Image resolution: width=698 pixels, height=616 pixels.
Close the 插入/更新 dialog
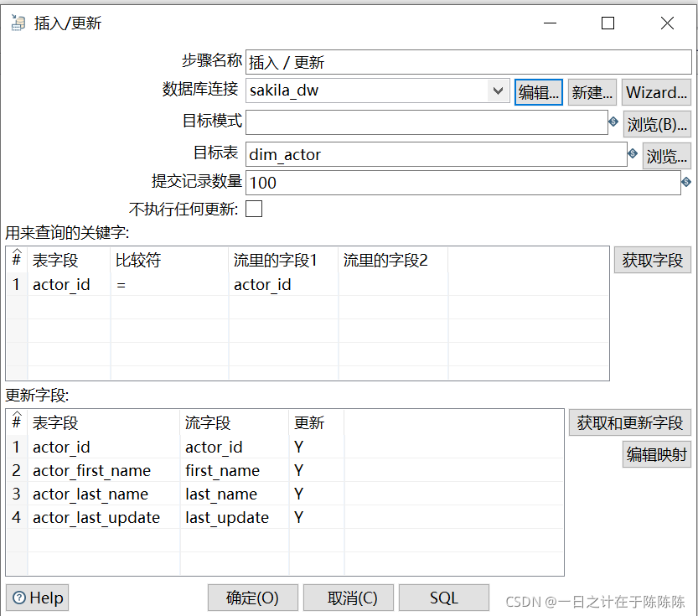(x=667, y=23)
